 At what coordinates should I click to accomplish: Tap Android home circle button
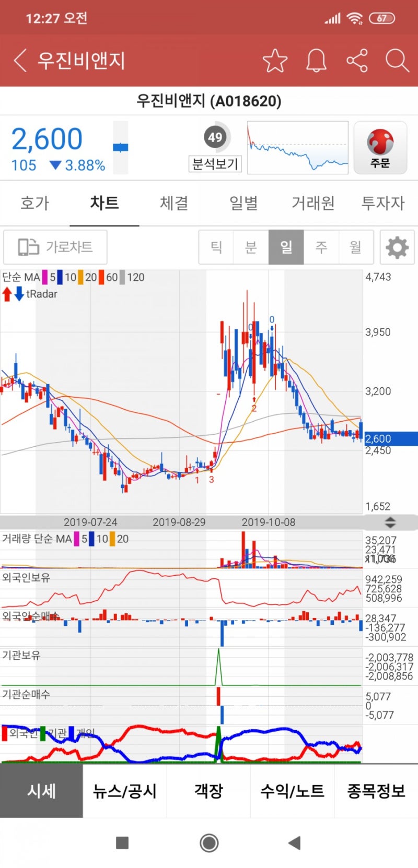209,842
